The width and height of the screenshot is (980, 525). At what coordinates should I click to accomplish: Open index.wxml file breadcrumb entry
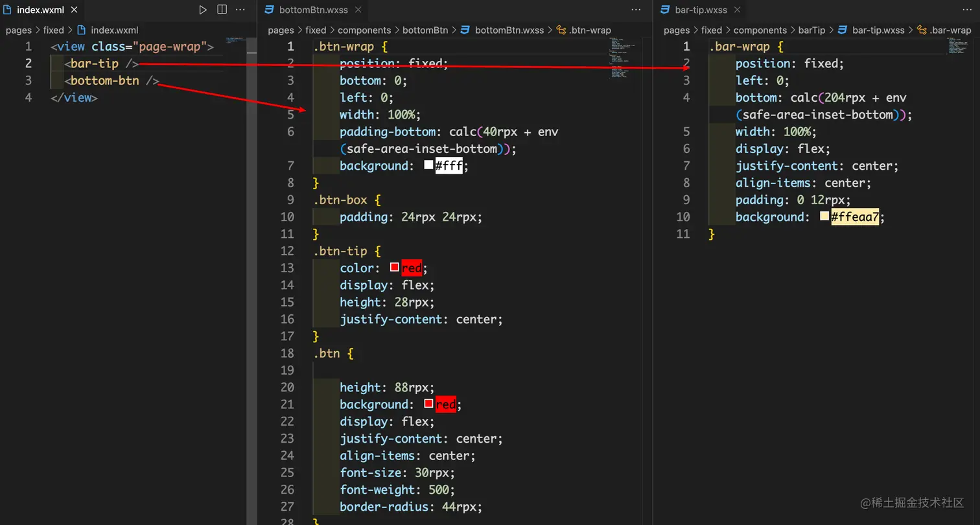tap(108, 30)
